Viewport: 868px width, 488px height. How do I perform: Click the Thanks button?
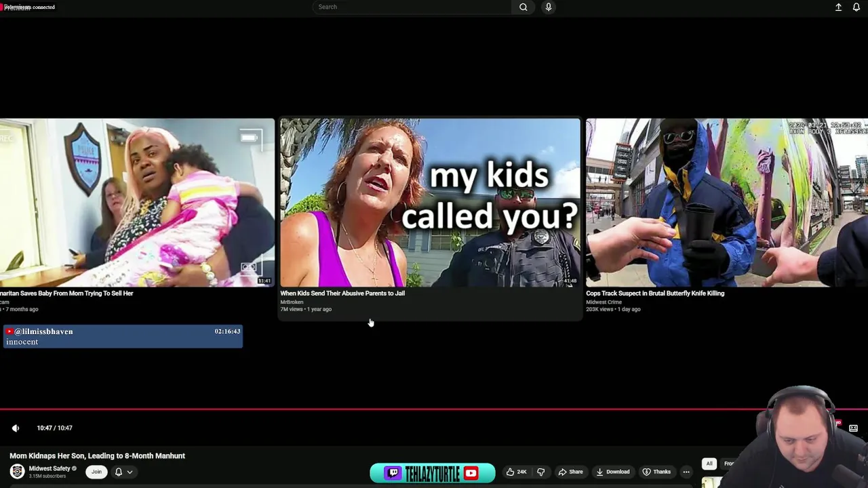pos(657,472)
